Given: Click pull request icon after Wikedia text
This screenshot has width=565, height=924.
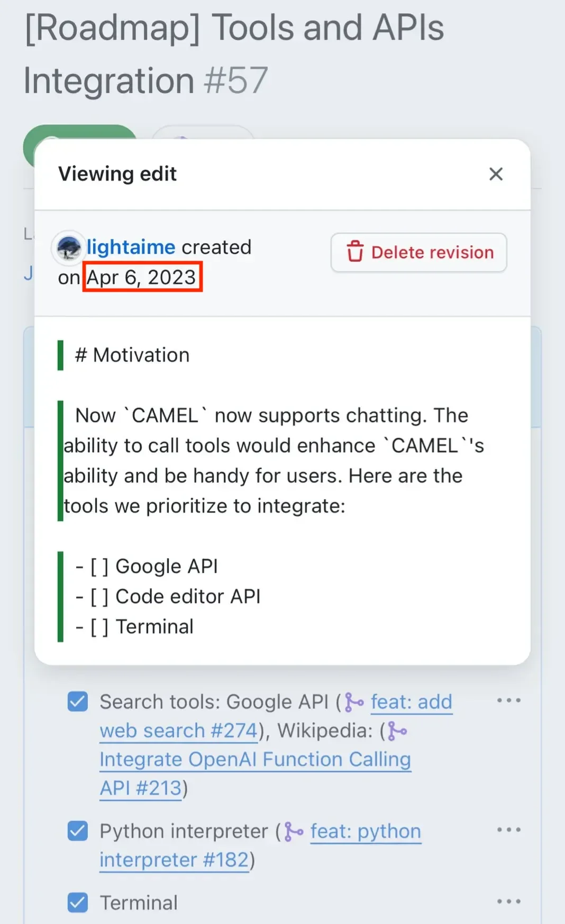Looking at the screenshot, I should click(397, 731).
